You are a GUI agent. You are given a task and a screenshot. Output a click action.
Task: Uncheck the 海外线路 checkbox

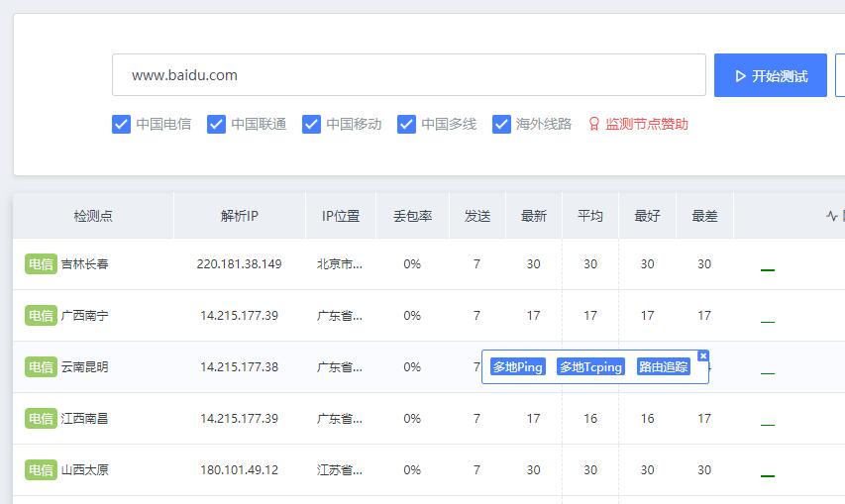pos(501,124)
